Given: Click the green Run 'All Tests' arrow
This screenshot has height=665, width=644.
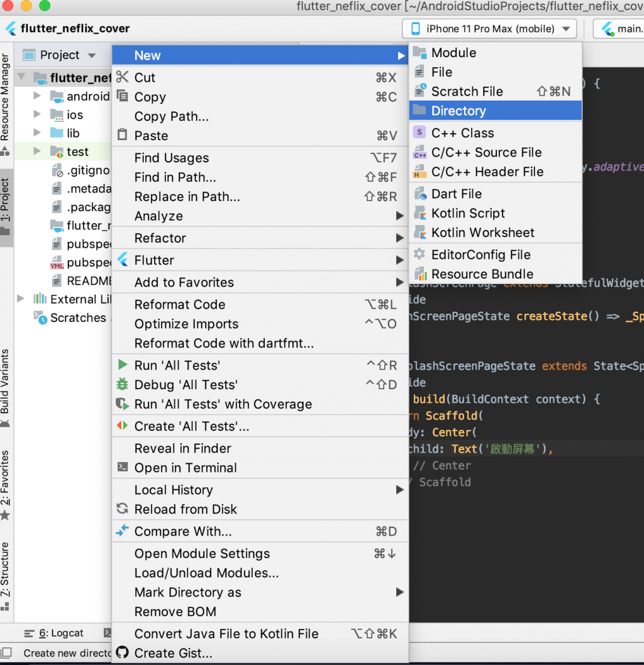Looking at the screenshot, I should 123,365.
